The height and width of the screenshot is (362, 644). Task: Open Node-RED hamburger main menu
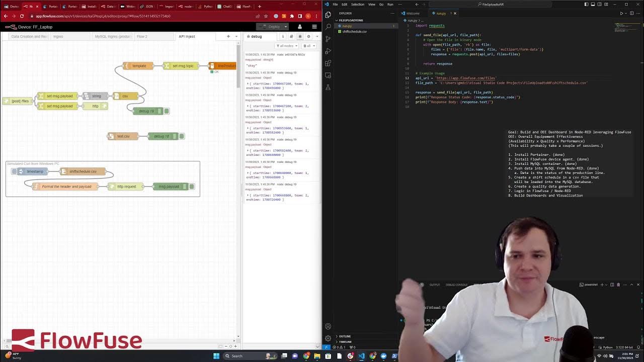314,27
